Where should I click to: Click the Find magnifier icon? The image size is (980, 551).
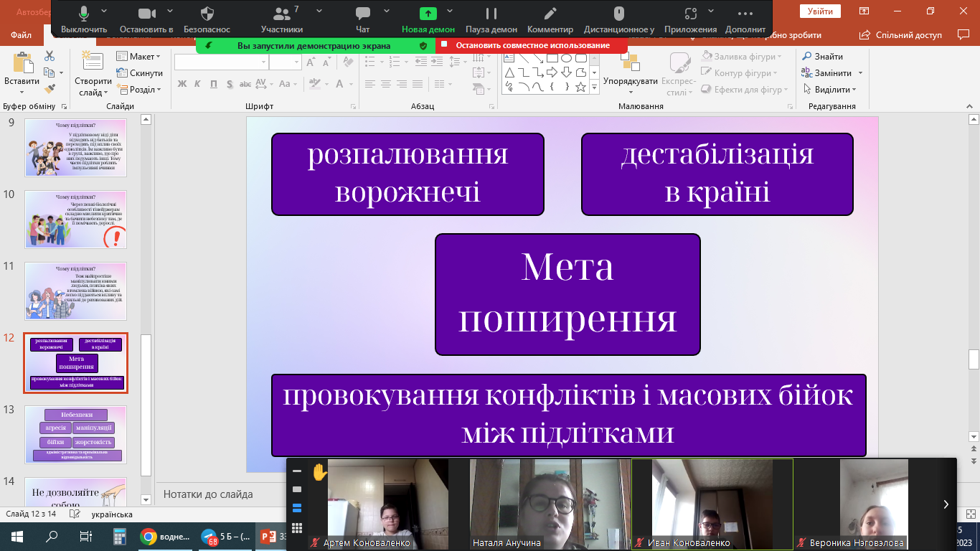[806, 57]
